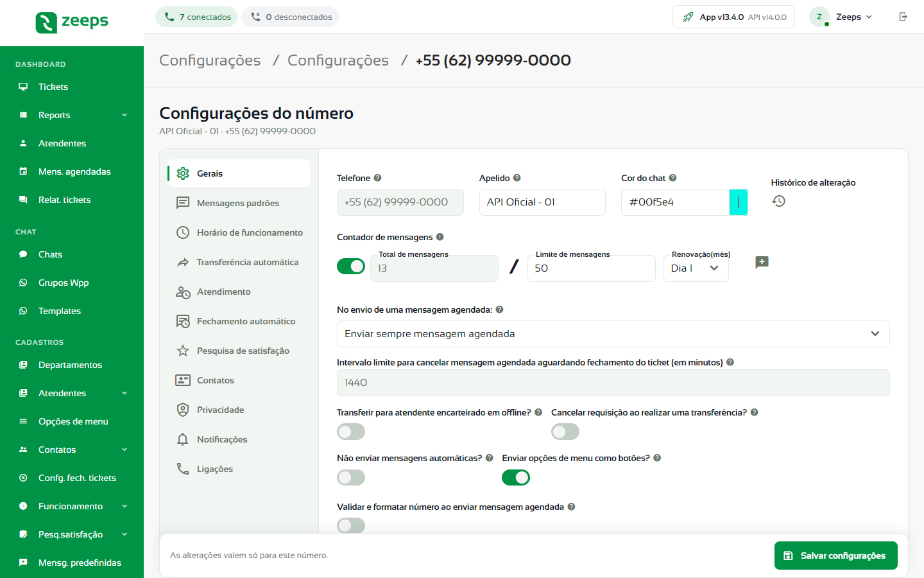Click the Apelido input field
The height and width of the screenshot is (578, 924).
[x=542, y=202]
